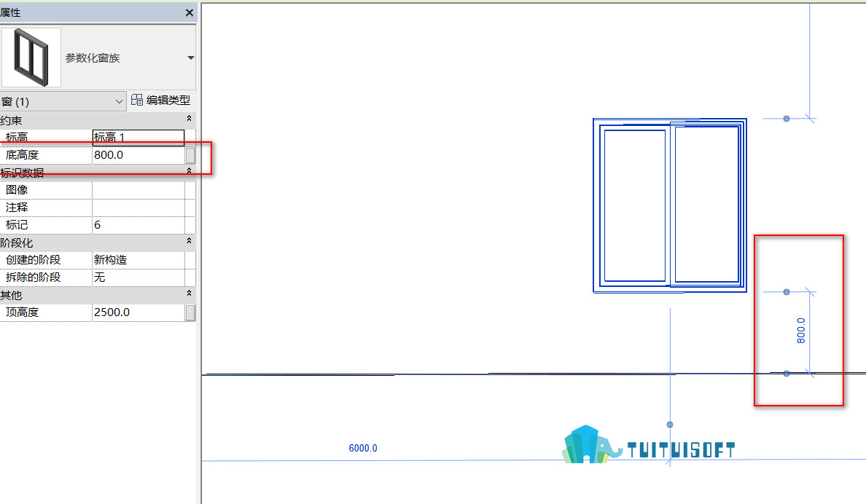The image size is (866, 504).
Task: Click the small button beside 底高度 value
Action: (x=190, y=155)
